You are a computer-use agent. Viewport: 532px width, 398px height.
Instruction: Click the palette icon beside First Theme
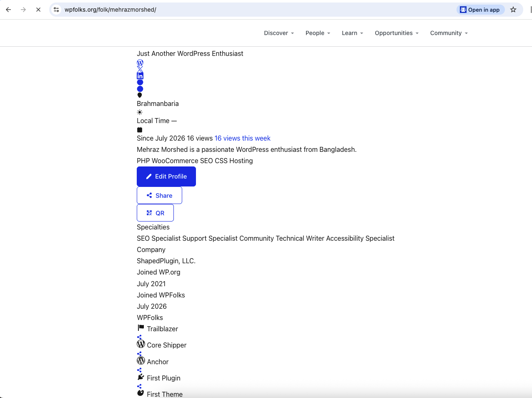141,393
